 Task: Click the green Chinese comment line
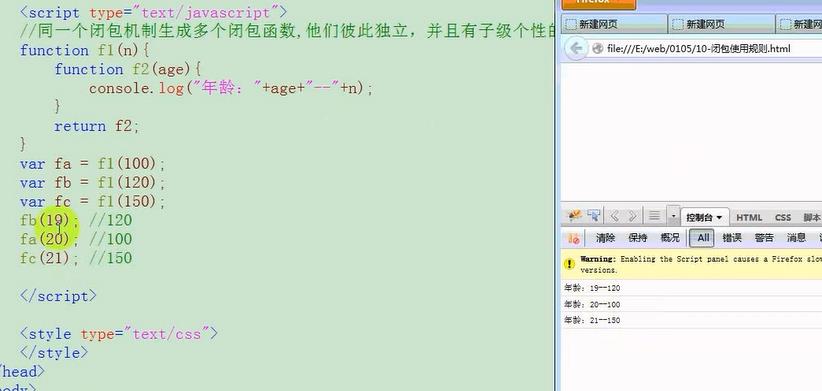pyautogui.click(x=287, y=31)
